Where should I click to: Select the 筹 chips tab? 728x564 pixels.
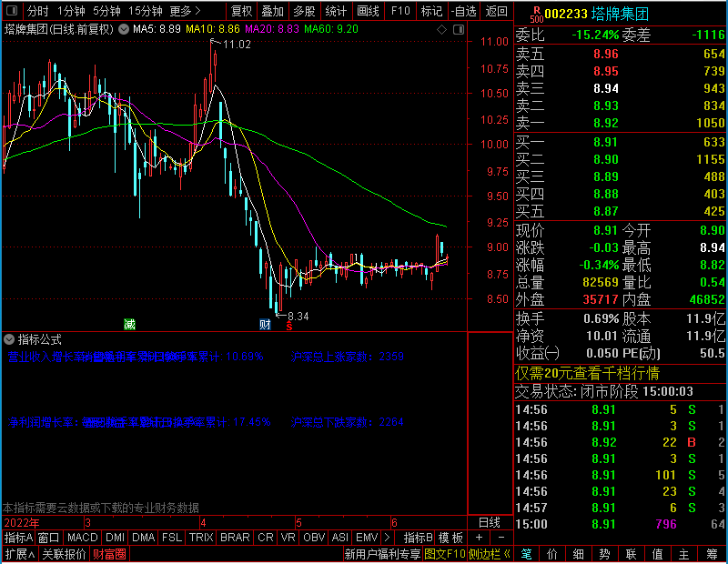(x=712, y=554)
